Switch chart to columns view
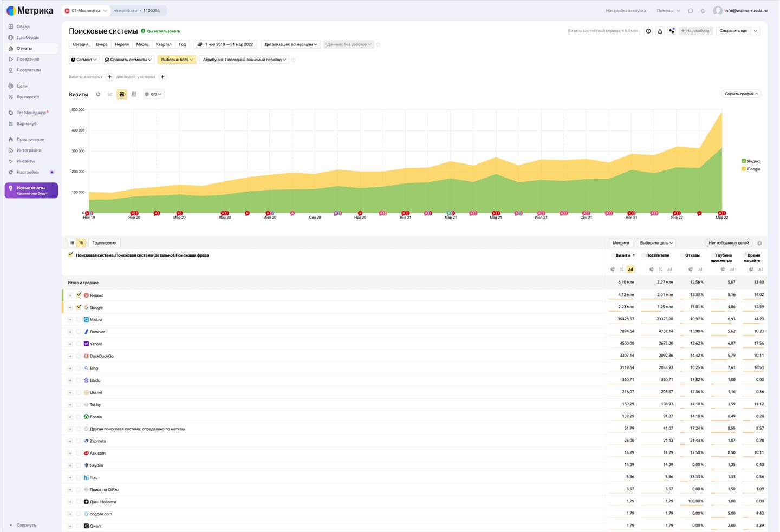The image size is (780, 532). pos(134,94)
